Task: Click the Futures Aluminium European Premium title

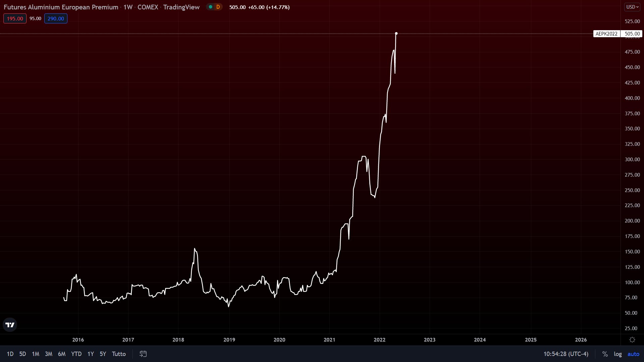Action: pyautogui.click(x=61, y=7)
